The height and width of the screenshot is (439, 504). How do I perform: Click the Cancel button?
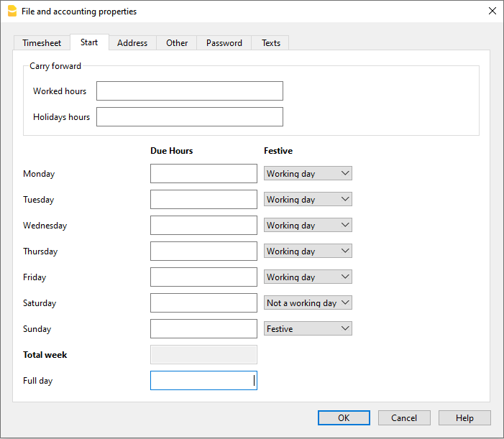point(404,418)
